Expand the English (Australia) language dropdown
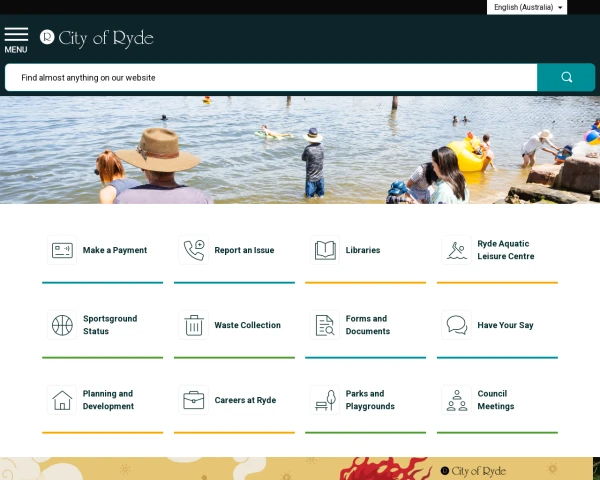Screen dimensions: 600x480 click(528, 7)
